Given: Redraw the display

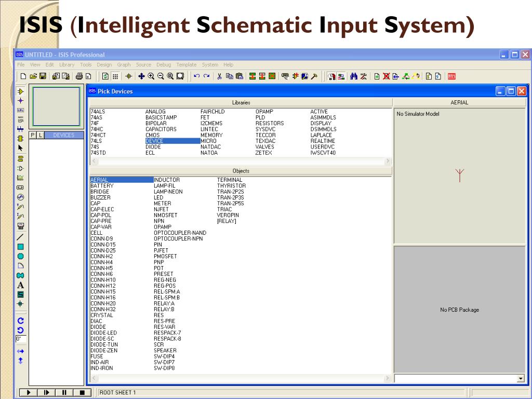Looking at the screenshot, I should pos(105,76).
